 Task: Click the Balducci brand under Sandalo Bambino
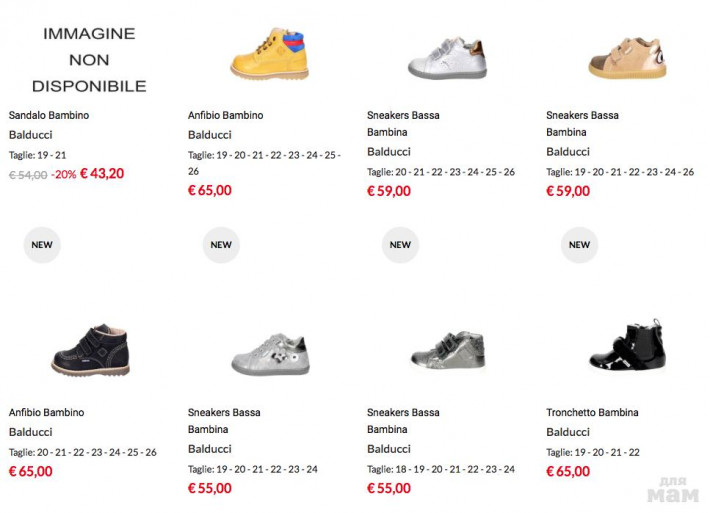click(x=31, y=135)
